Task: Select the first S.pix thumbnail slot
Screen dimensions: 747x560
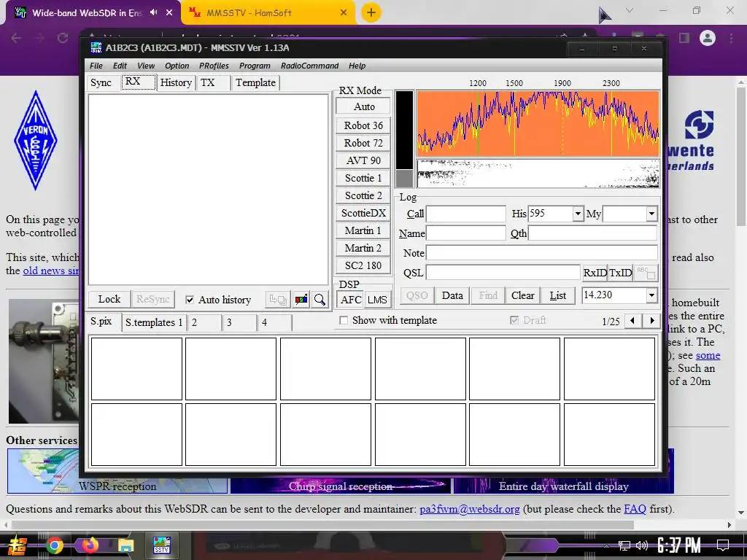Action: coord(136,368)
